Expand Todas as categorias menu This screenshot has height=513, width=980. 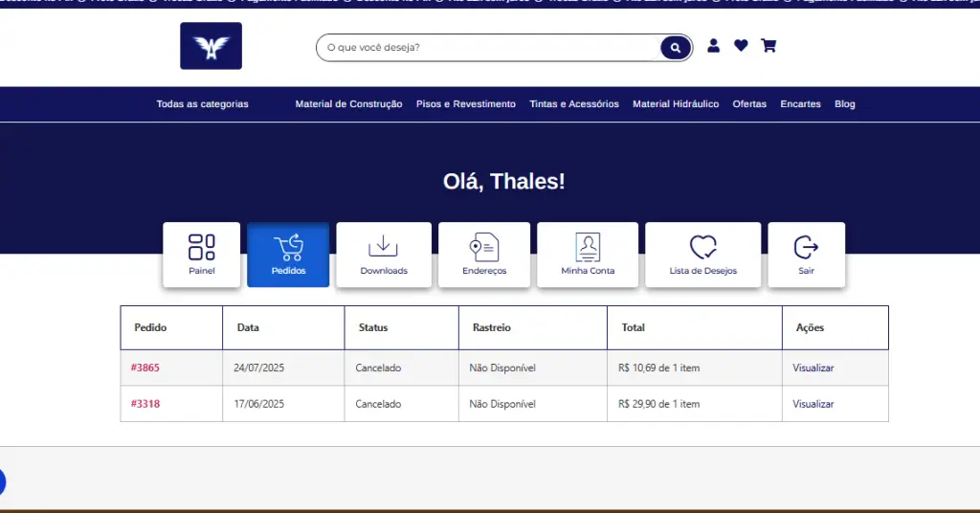pyautogui.click(x=202, y=104)
